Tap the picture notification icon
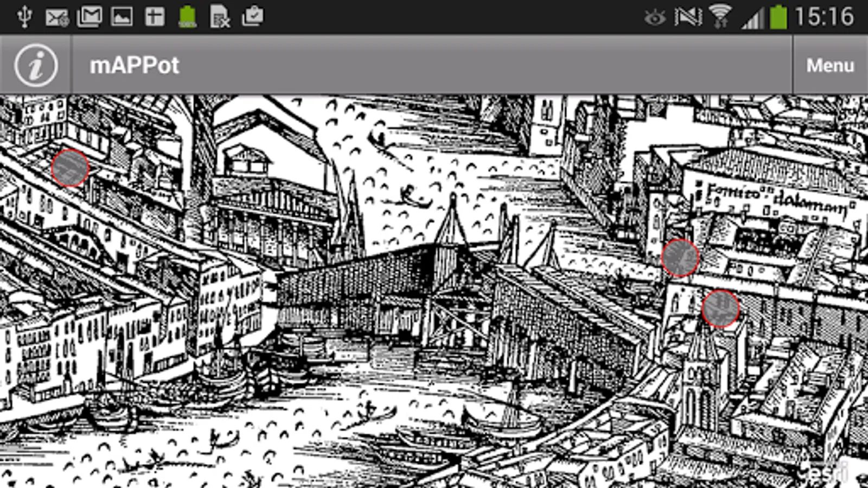 pos(122,17)
